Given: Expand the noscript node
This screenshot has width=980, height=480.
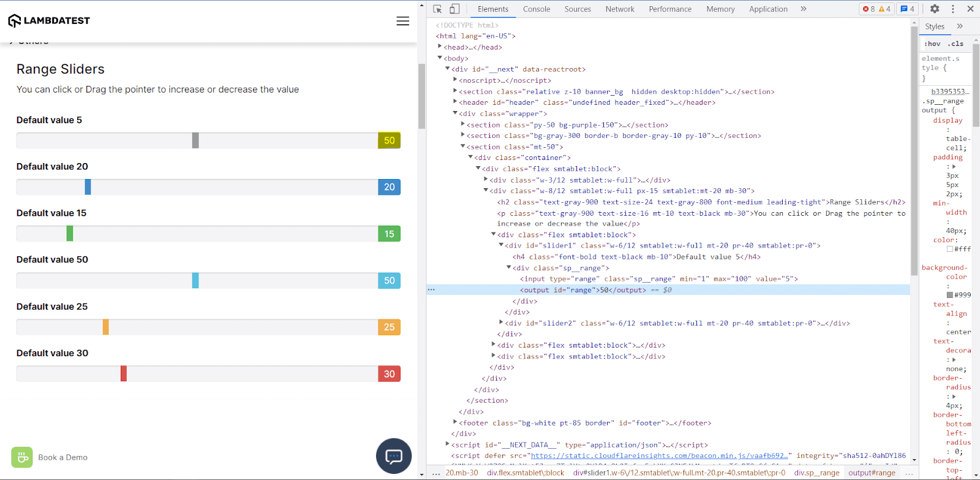Looking at the screenshot, I should click(455, 80).
